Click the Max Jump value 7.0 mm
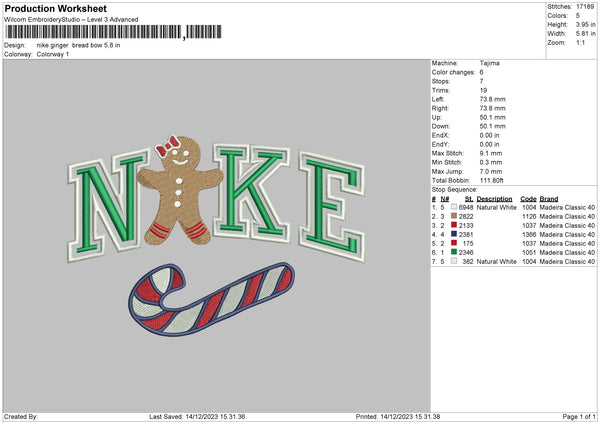 pos(491,171)
